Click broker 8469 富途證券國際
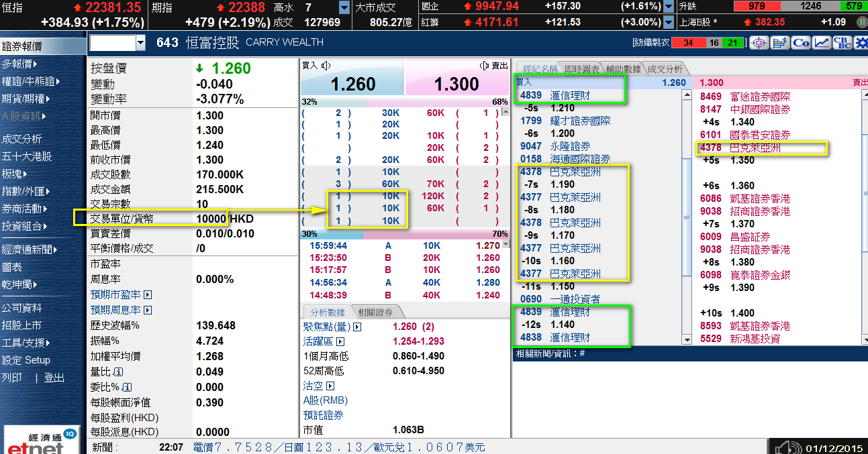868x454 pixels. point(745,97)
